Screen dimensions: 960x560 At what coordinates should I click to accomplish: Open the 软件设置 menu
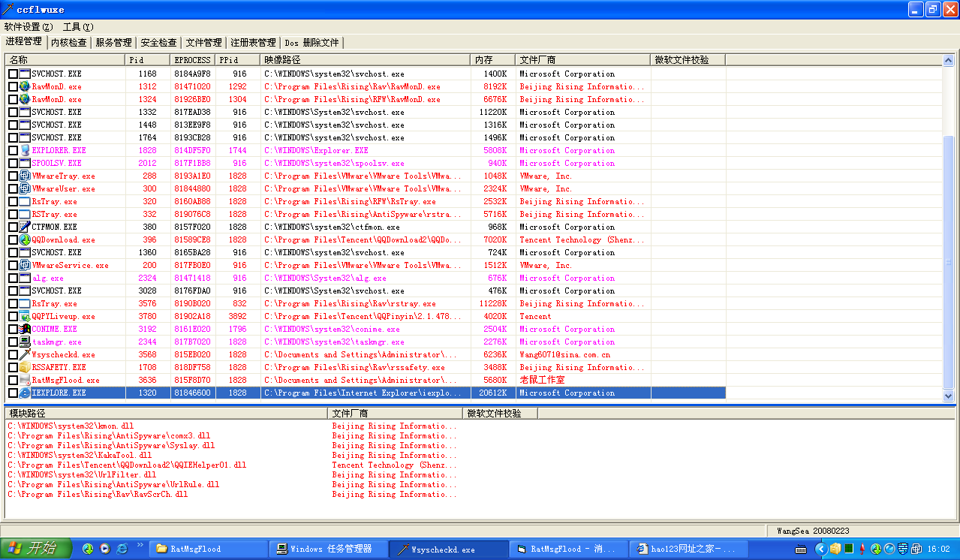pos(29,27)
